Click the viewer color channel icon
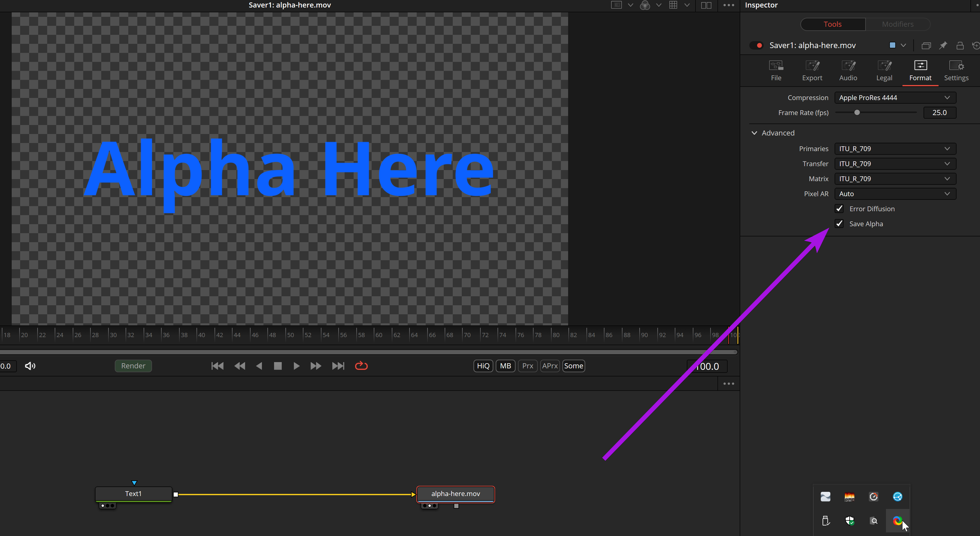The width and height of the screenshot is (980, 536). (x=645, y=5)
